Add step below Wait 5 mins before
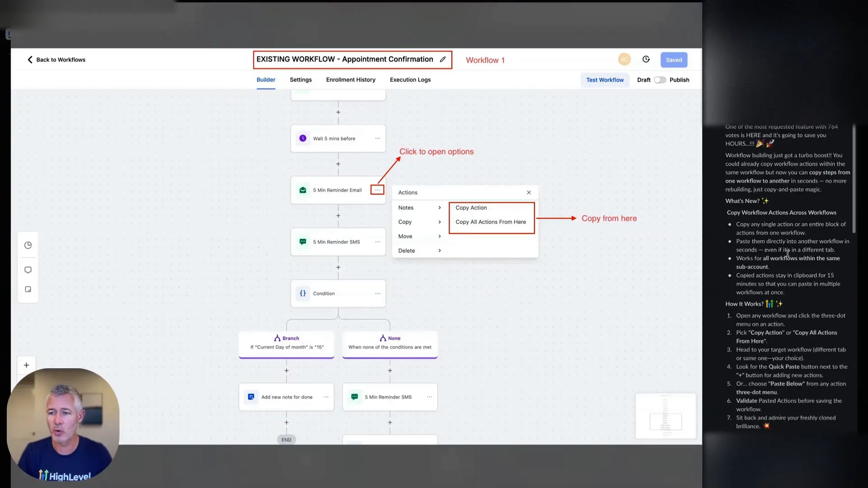Image resolution: width=868 pixels, height=488 pixels. tap(338, 164)
